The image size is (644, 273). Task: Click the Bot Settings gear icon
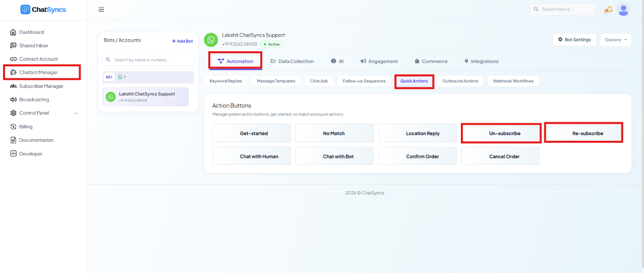(560, 40)
